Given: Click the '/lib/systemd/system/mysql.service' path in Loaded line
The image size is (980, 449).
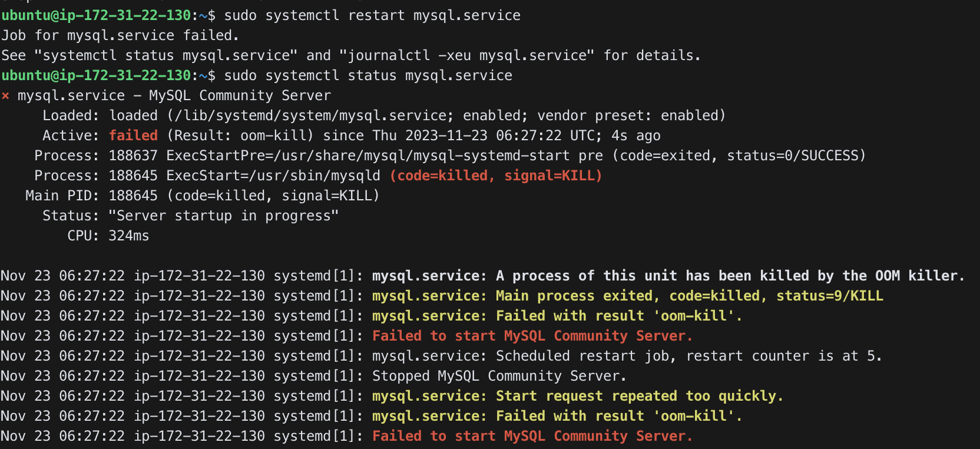Looking at the screenshot, I should tap(310, 115).
